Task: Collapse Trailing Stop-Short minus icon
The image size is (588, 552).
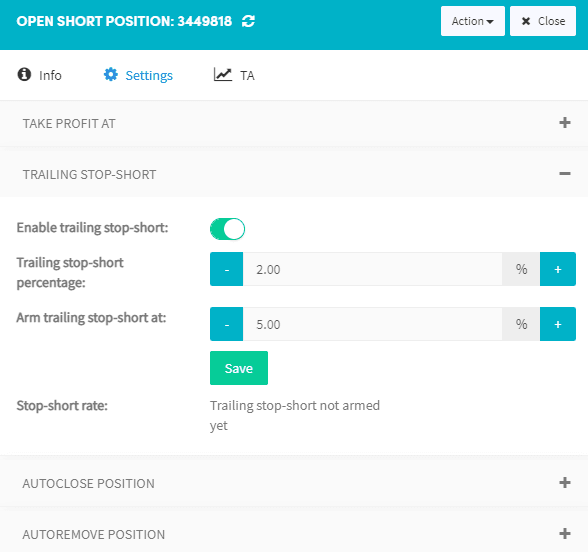Action: click(565, 174)
